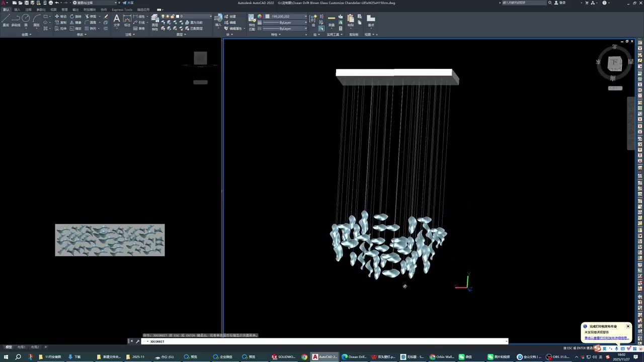This screenshot has height=362, width=644.
Task: Click Match Layer (匹配图层) button
Action: pos(194,29)
